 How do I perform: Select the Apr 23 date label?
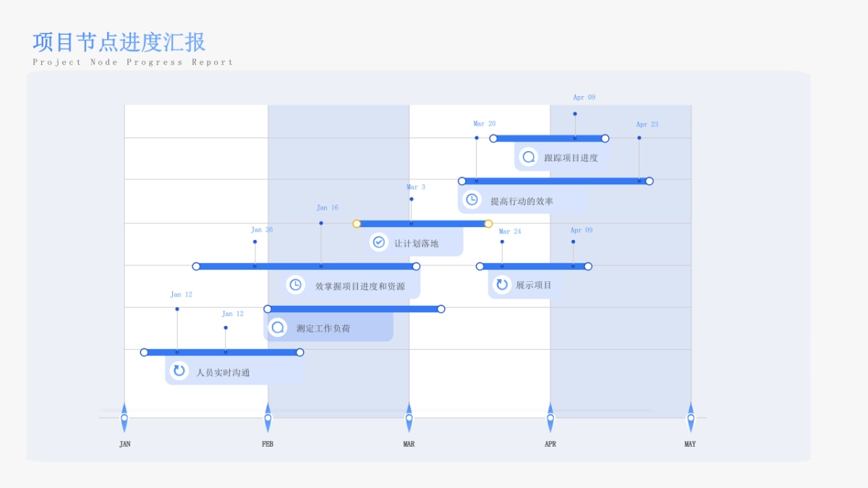coord(647,124)
